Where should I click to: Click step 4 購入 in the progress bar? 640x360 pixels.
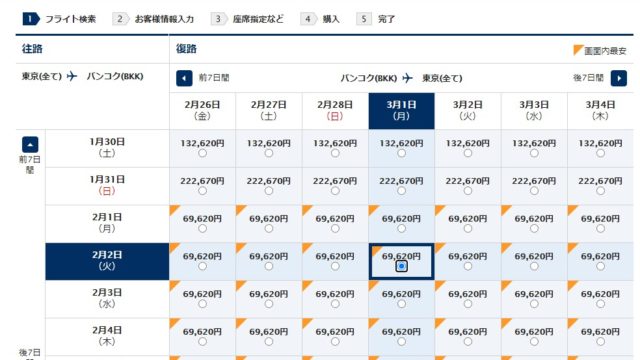click(x=320, y=19)
